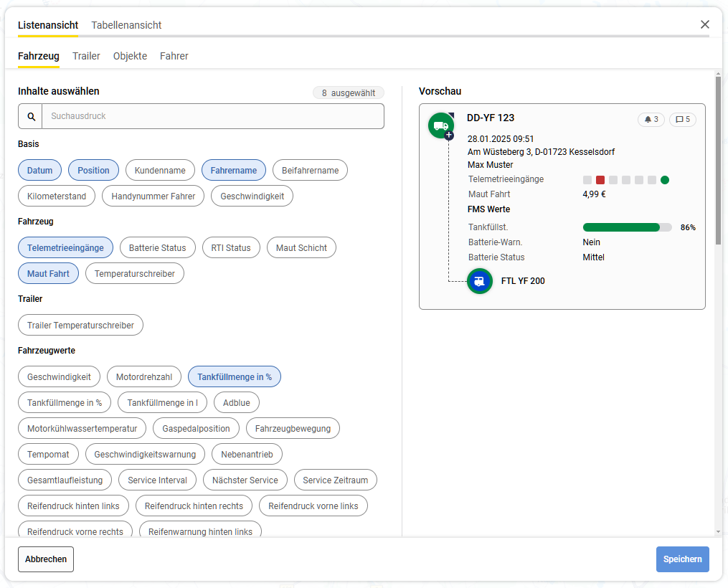Close the dialog with the X icon
Viewport: 728px width, 588px height.
(705, 25)
